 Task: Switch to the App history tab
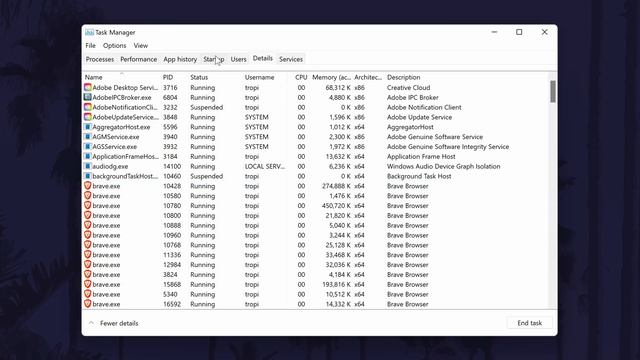tap(180, 59)
